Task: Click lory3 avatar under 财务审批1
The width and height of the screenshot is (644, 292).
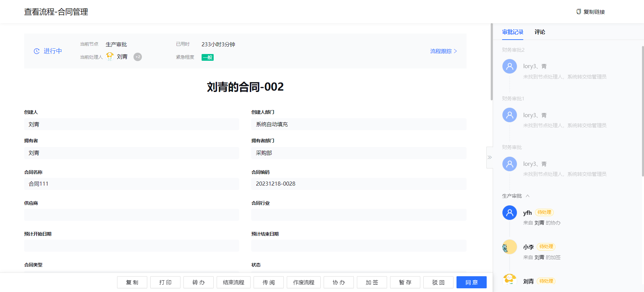Action: tap(509, 115)
